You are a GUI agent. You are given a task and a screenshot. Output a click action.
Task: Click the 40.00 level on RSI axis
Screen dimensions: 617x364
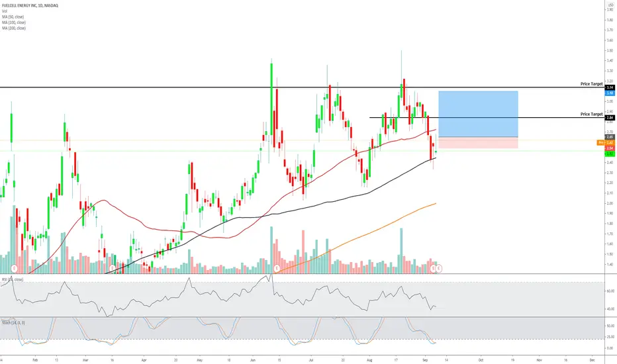coord(610,309)
